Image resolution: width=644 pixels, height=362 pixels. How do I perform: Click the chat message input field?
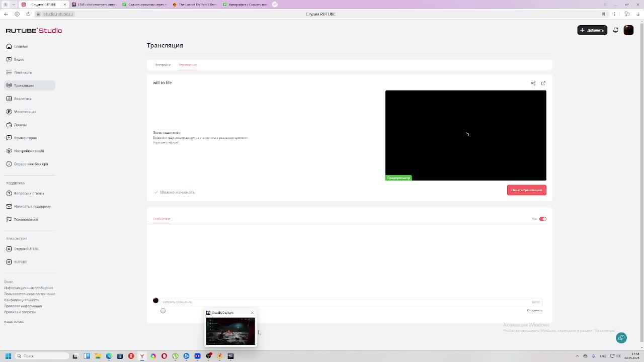[x=351, y=302]
